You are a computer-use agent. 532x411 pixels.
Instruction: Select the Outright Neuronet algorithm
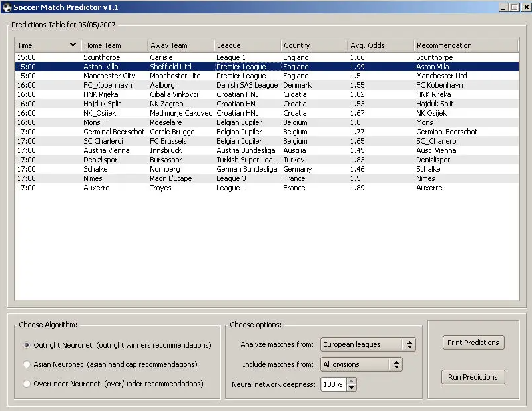click(27, 346)
